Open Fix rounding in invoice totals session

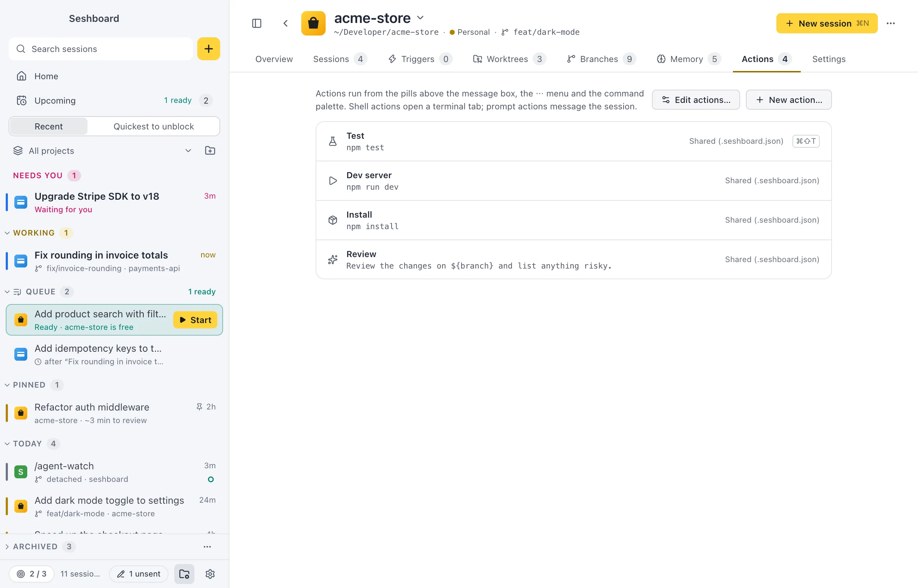click(x=114, y=261)
